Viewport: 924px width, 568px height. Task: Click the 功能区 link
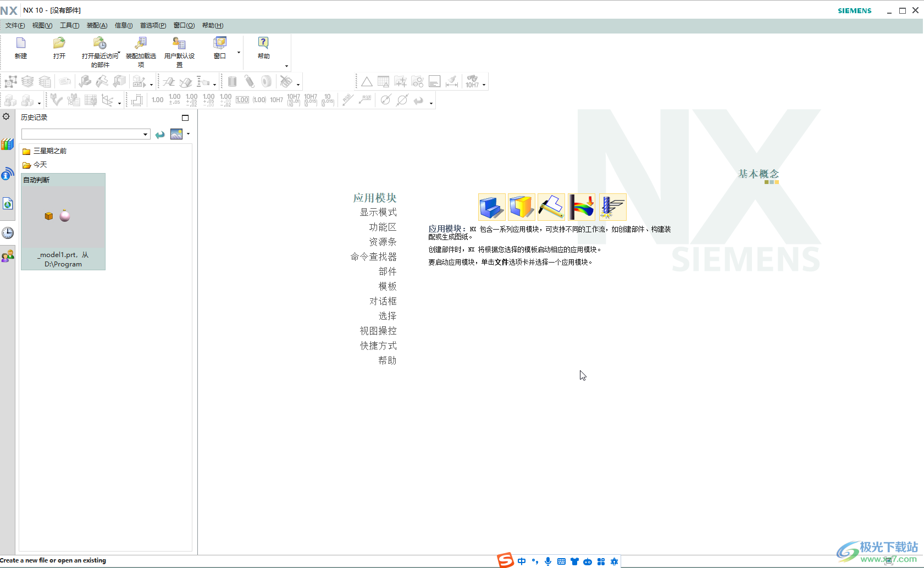pos(383,227)
